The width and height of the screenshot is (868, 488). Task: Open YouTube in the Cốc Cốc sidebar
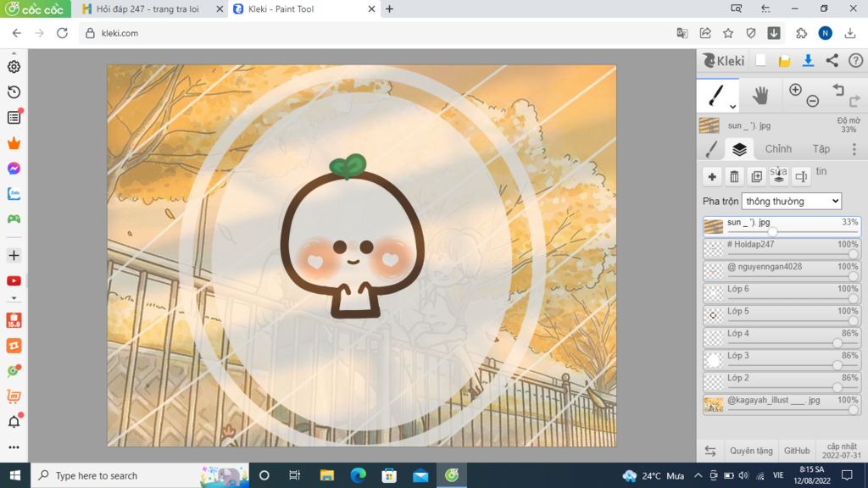click(14, 281)
